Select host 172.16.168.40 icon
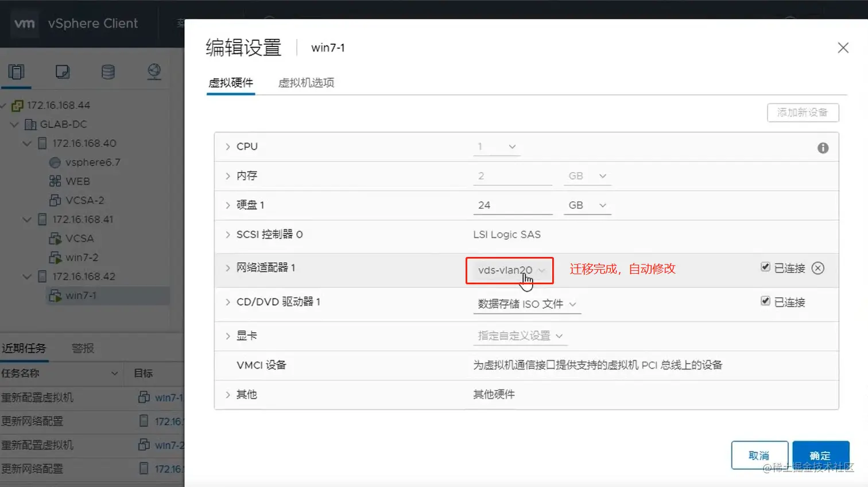This screenshot has height=487, width=868. coord(42,143)
